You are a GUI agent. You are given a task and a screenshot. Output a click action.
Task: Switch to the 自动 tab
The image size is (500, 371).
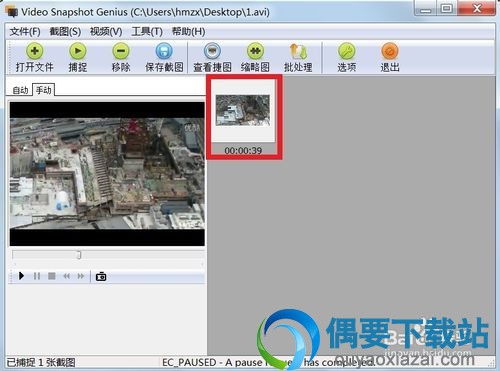(x=20, y=90)
